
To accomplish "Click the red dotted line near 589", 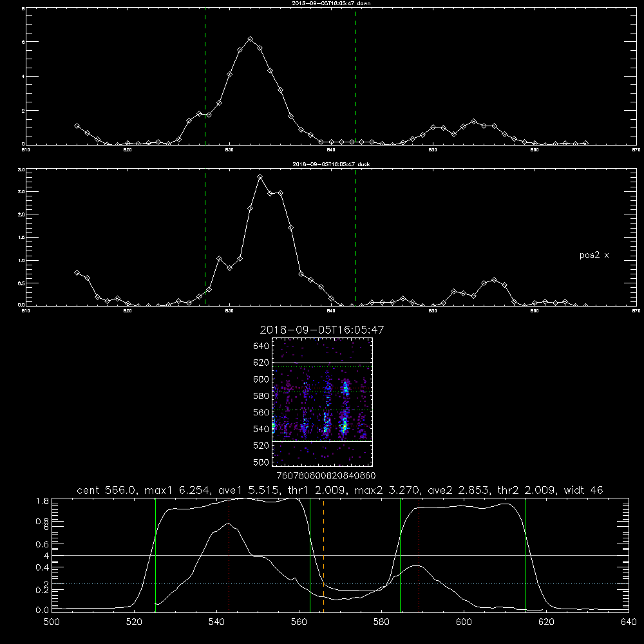I will [419, 555].
